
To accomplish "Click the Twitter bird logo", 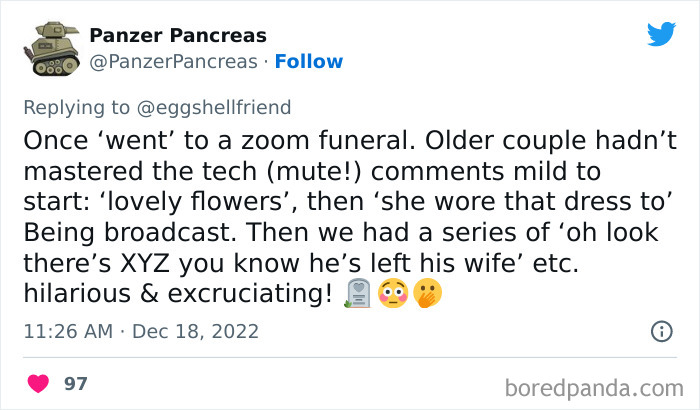I will 661,35.
